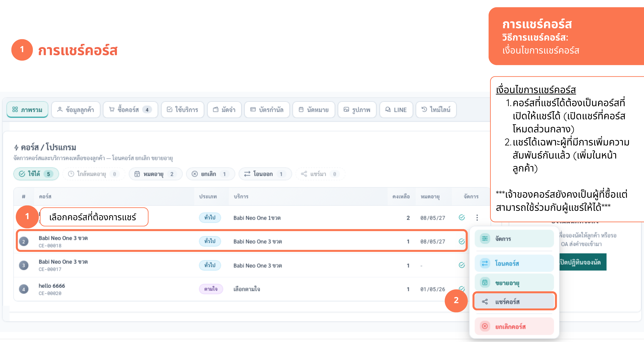Click the service cell in the CE-00017 row
Viewport: 644px width, 362px height.
point(258,266)
